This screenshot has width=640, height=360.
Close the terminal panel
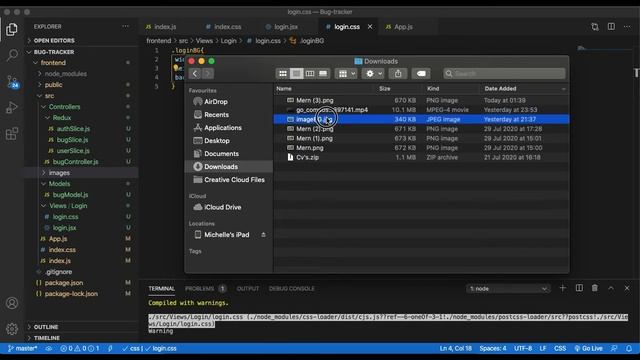(x=627, y=288)
